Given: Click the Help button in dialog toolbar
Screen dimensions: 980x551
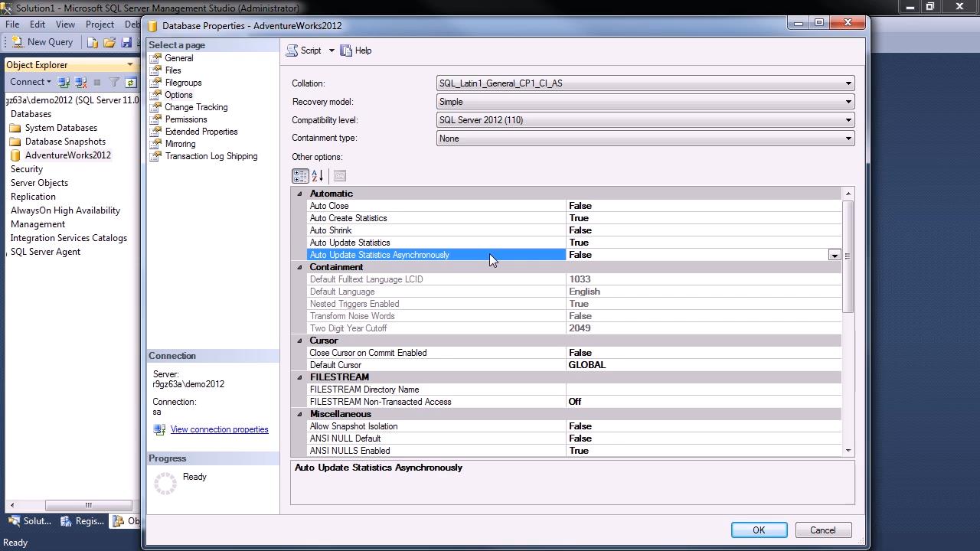Looking at the screenshot, I should point(356,51).
